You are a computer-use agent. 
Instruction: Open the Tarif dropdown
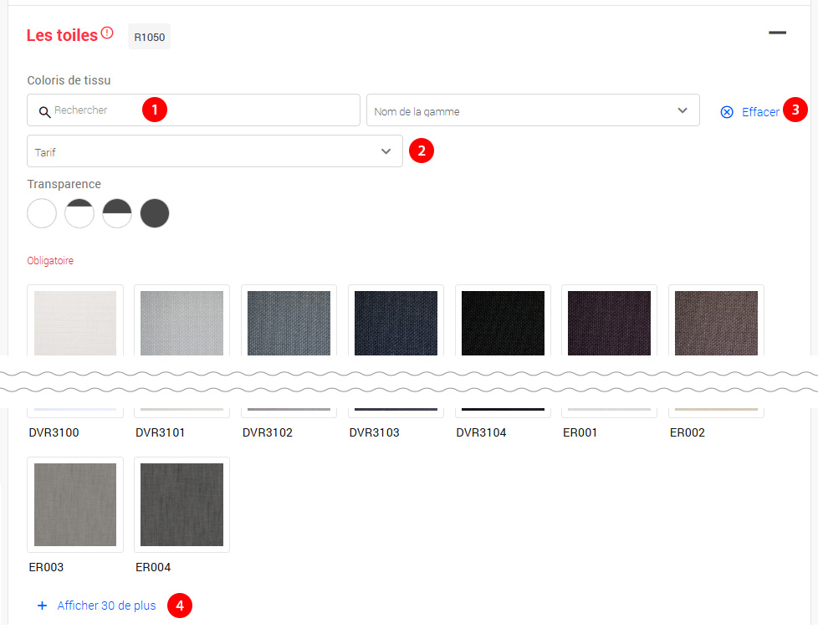tap(214, 151)
